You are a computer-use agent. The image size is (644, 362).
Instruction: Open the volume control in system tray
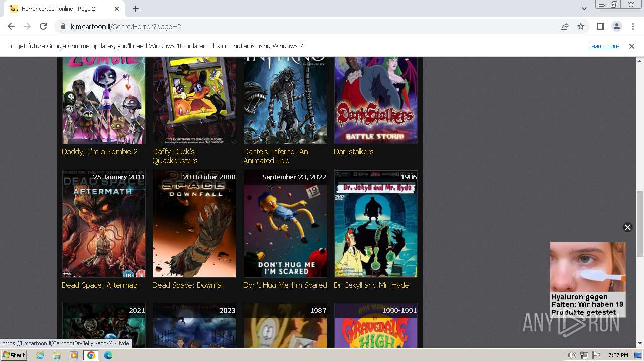click(572, 355)
